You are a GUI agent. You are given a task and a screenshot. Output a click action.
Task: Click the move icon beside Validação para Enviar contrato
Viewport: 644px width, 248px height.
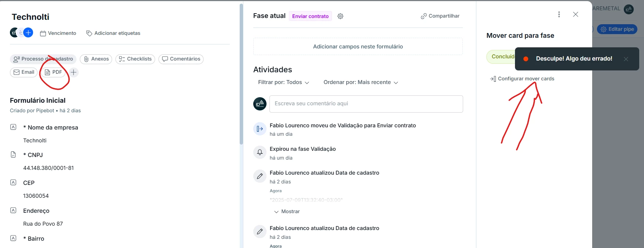[x=260, y=129]
